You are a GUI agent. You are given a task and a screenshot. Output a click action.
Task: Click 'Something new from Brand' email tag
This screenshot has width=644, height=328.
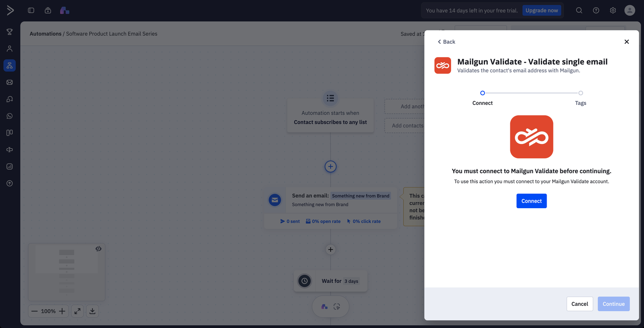click(x=361, y=196)
